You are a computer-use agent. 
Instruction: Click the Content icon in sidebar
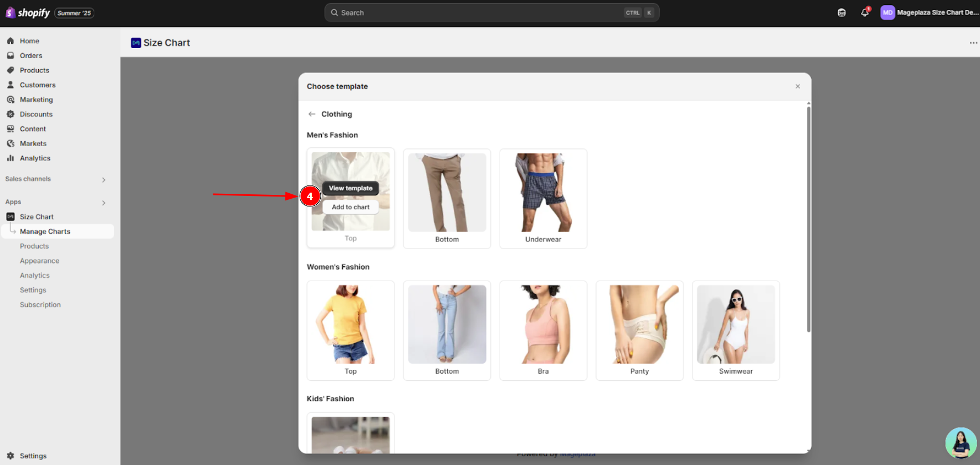(x=11, y=129)
